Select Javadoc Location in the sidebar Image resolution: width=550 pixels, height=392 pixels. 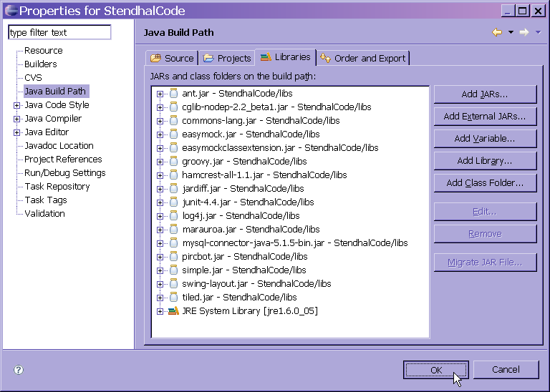pyautogui.click(x=59, y=146)
